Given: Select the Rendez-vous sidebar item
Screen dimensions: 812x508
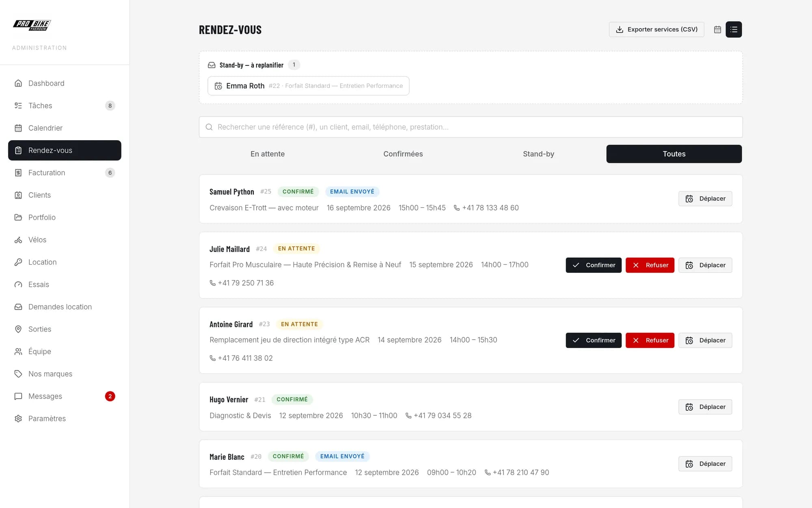Looking at the screenshot, I should click(x=65, y=150).
